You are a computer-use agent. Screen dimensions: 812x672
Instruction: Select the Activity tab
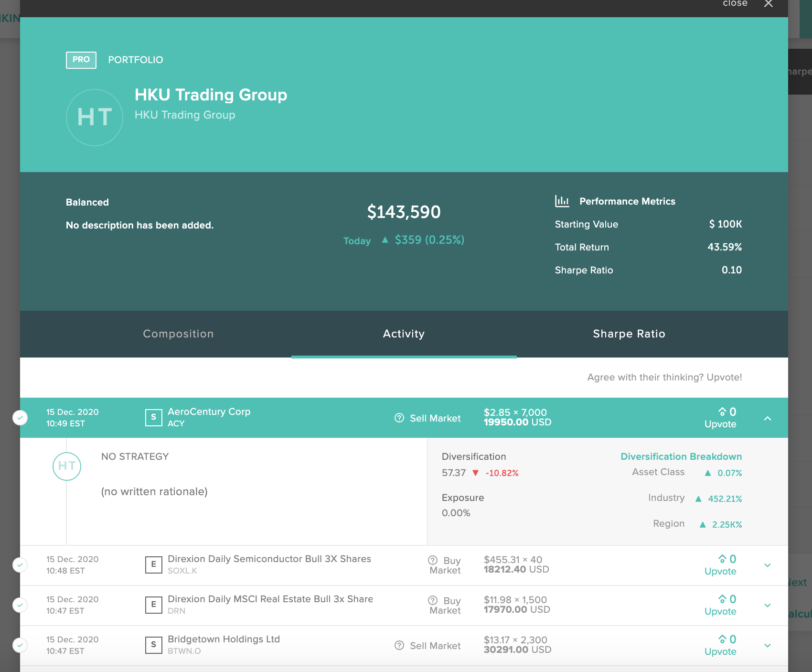tap(404, 334)
